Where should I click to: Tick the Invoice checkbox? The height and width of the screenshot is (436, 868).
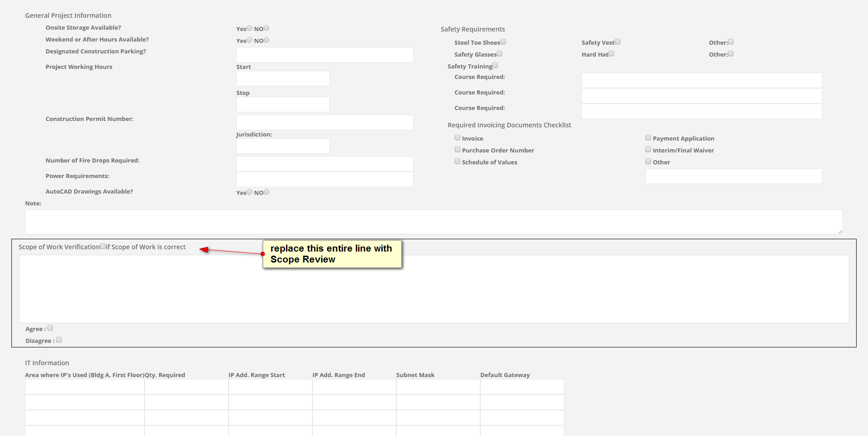pyautogui.click(x=457, y=137)
